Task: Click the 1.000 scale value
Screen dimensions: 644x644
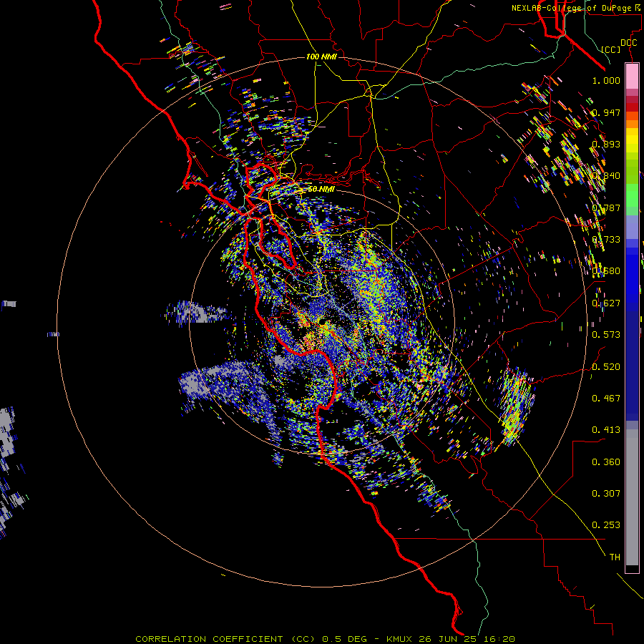Action: click(606, 80)
